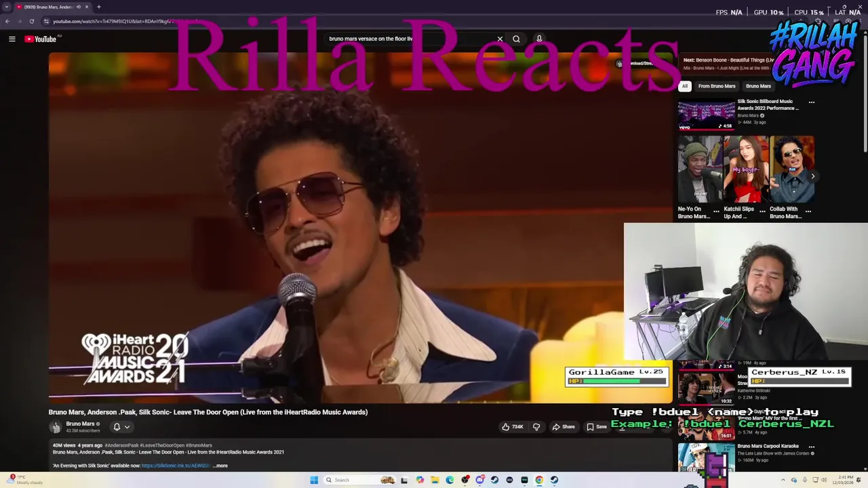Open the Bruno Mars channel name link
Screen dimensions: 868x488
[x=80, y=424]
